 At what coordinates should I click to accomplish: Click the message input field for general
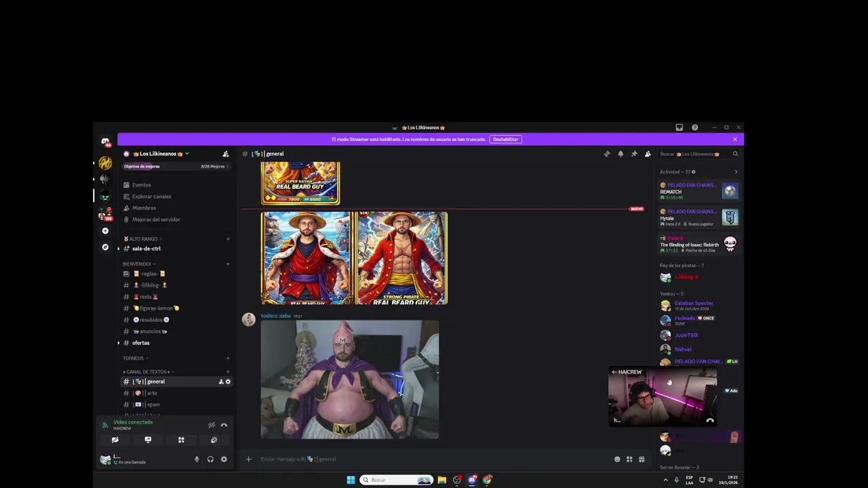click(434, 459)
